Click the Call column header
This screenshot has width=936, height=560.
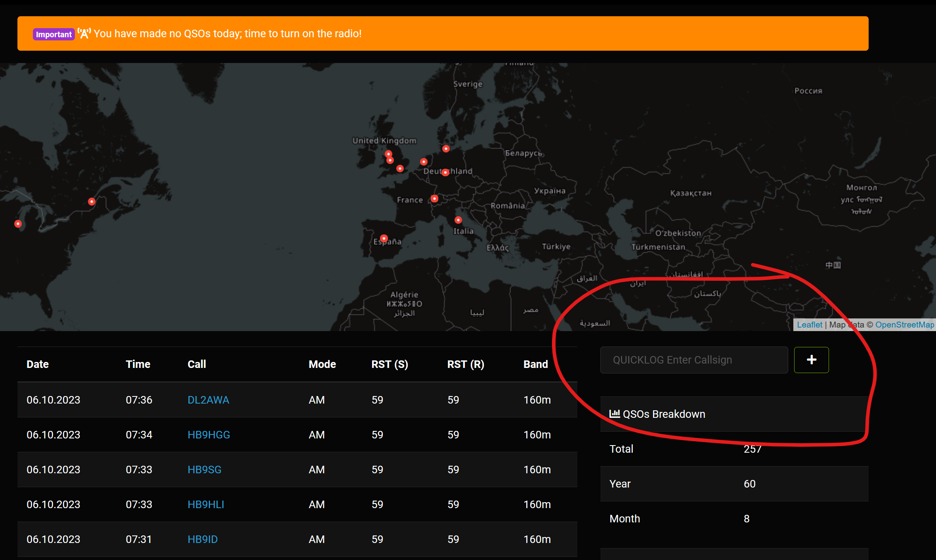(x=197, y=364)
